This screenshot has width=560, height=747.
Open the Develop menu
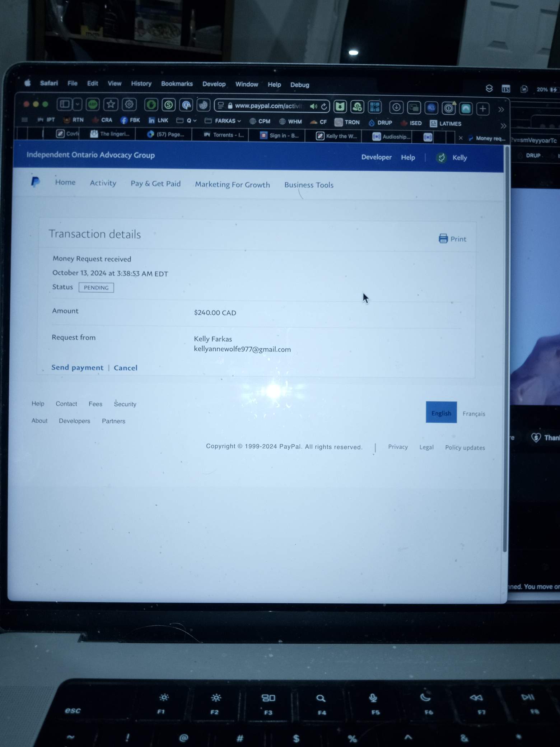(x=214, y=84)
